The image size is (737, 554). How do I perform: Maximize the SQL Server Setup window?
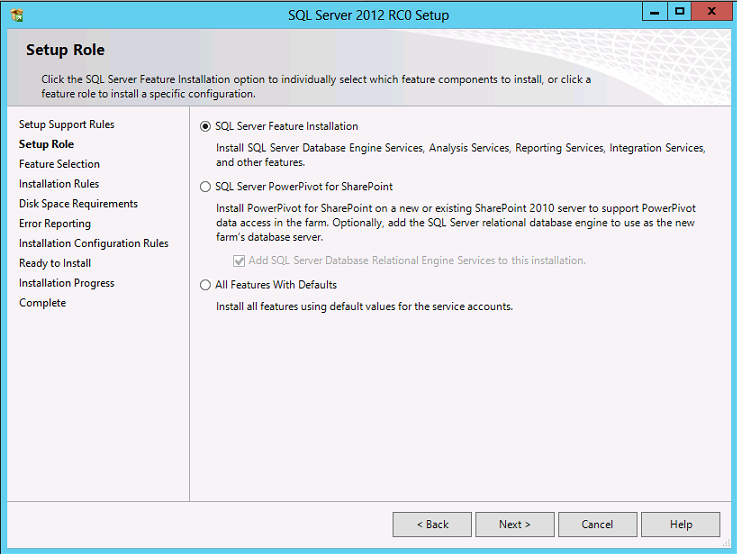tap(679, 12)
